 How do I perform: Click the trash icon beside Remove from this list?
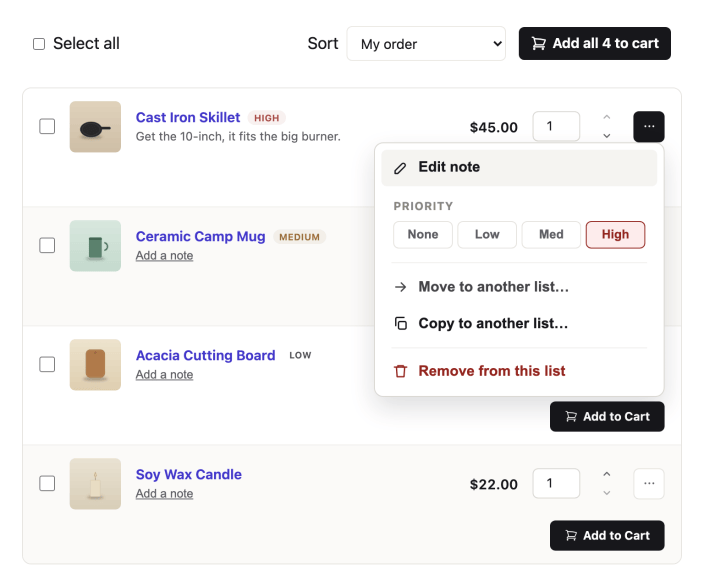point(400,371)
